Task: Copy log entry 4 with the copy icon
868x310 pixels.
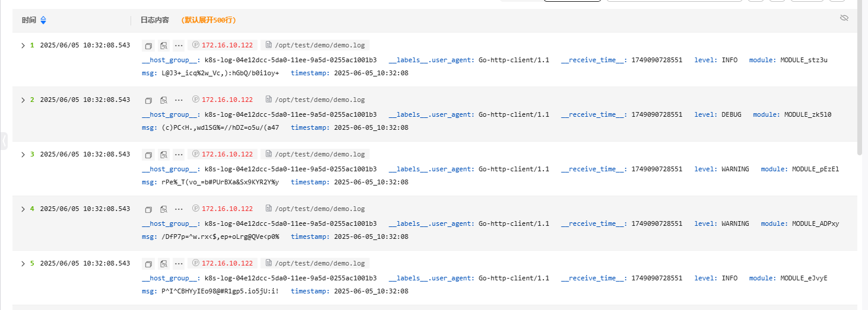Action: pyautogui.click(x=149, y=209)
